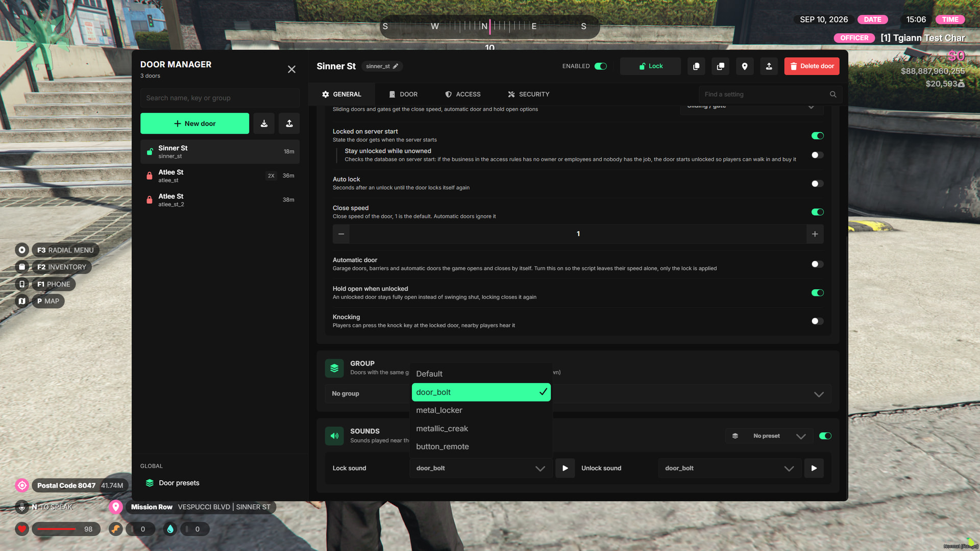Click the copy door icon next to Lock
Viewport: 980px width, 551px height.
696,66
